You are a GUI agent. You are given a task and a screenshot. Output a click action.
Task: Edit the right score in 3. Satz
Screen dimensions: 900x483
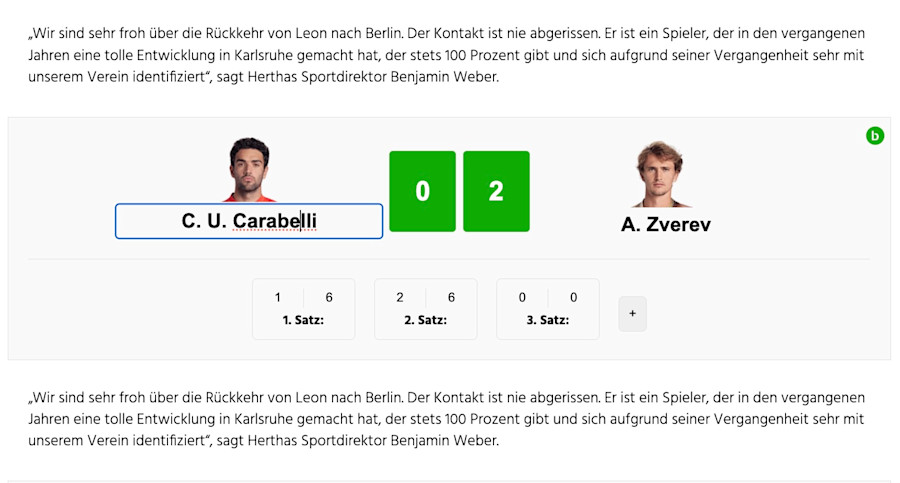point(573,297)
